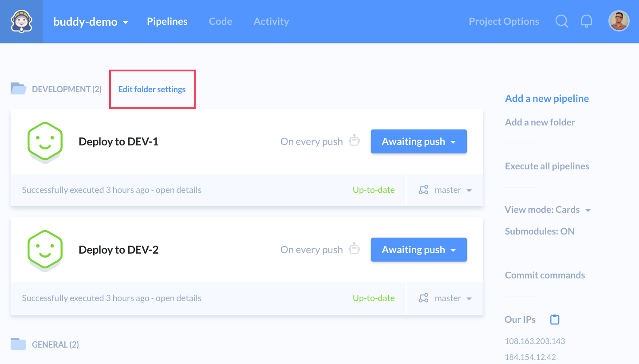
Task: Open Deploy to DEV-2 pipeline title
Action: click(x=118, y=250)
